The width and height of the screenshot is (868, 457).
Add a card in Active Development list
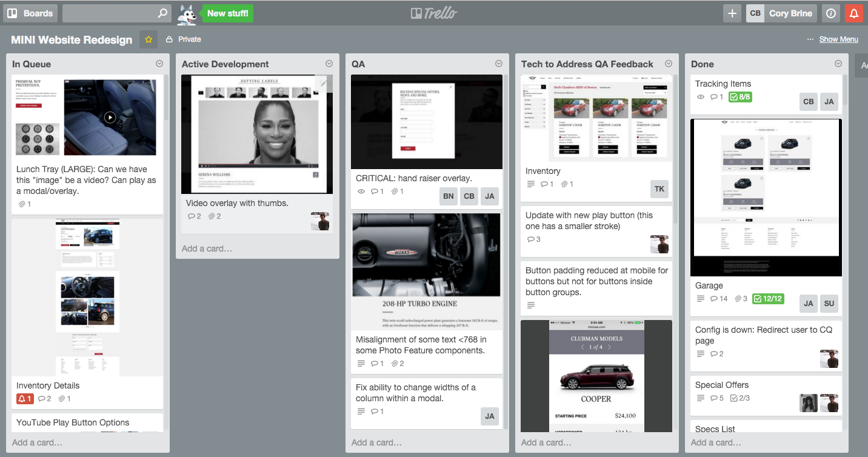point(207,249)
